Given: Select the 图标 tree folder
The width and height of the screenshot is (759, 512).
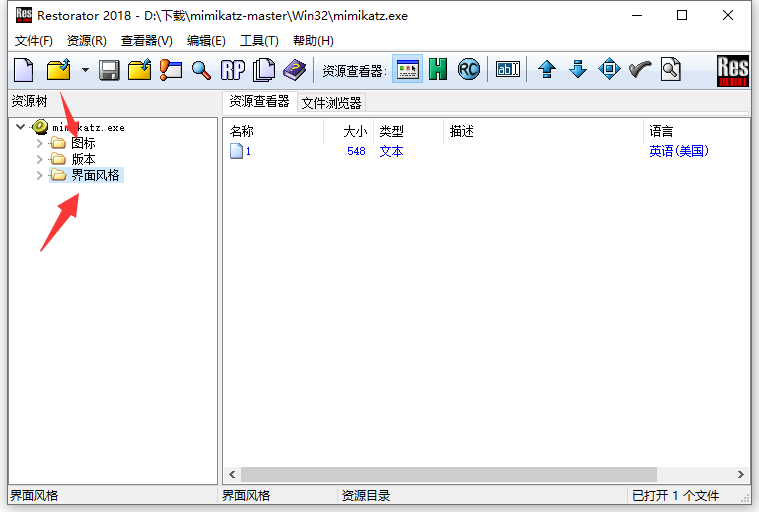Looking at the screenshot, I should (x=83, y=143).
